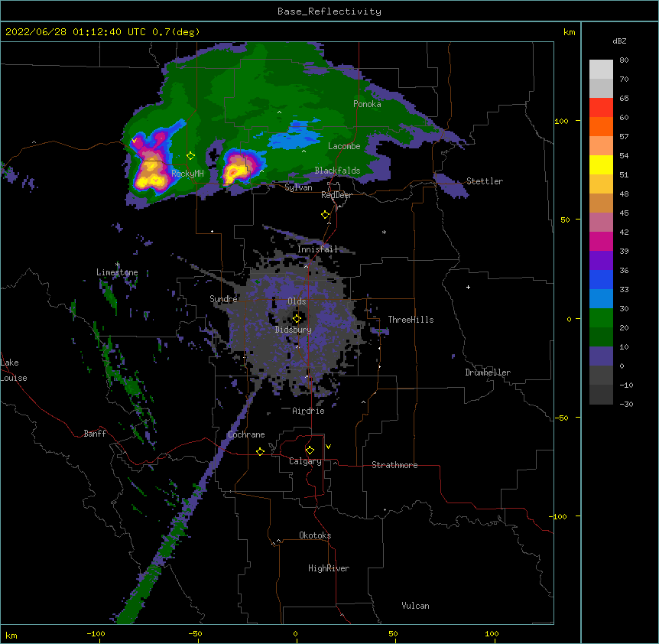Click the light blue echo patch near Lacombe
Viewport: 659px width, 644px height.
(x=294, y=137)
